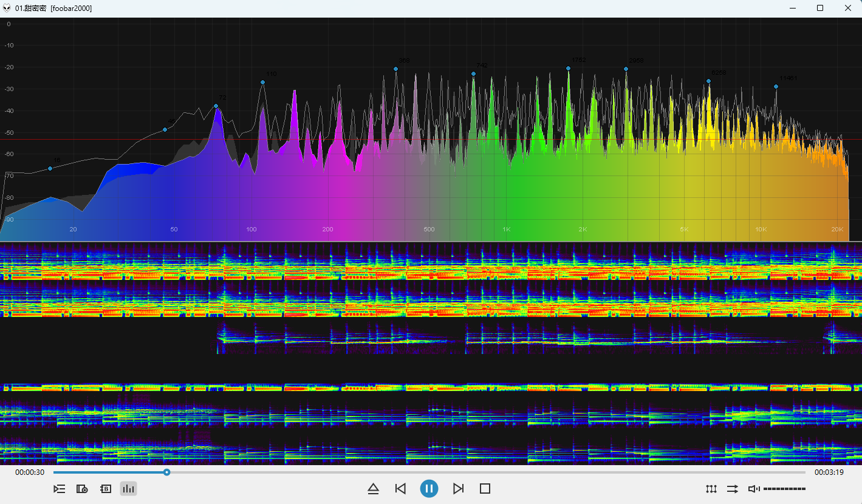862x504 pixels.
Task: Mute audio with the speaker icon
Action: click(x=754, y=489)
